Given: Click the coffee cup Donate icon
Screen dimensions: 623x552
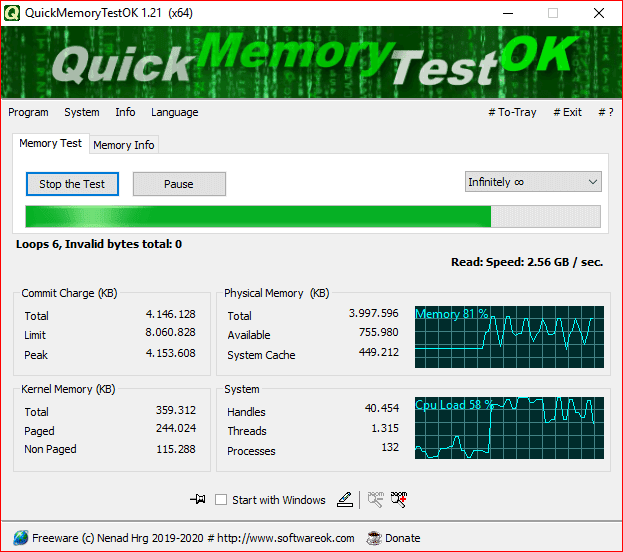Looking at the screenshot, I should click(373, 538).
